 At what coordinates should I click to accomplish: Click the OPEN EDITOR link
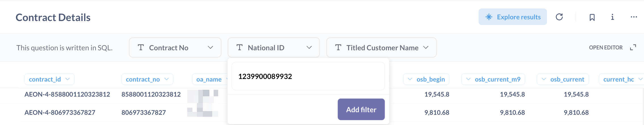606,47
